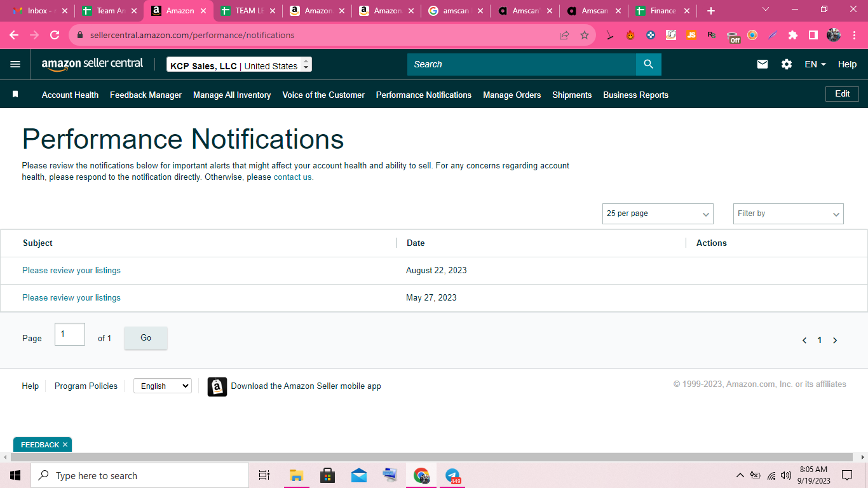Click the page number input box
Image resolution: width=868 pixels, height=488 pixels.
(70, 334)
